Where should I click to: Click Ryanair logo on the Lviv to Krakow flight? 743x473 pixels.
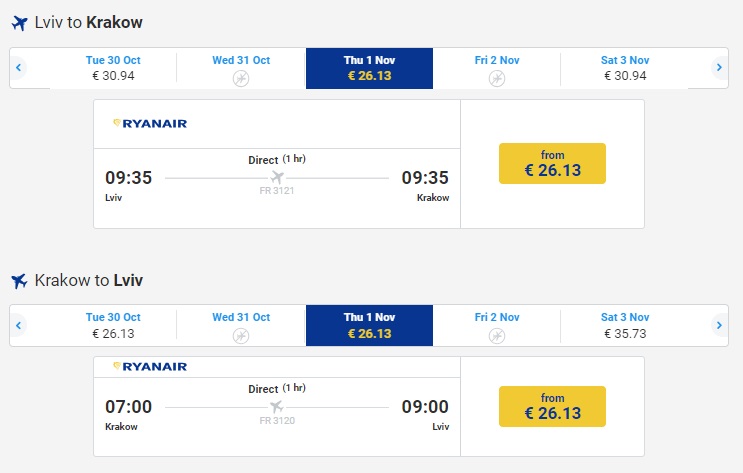149,124
